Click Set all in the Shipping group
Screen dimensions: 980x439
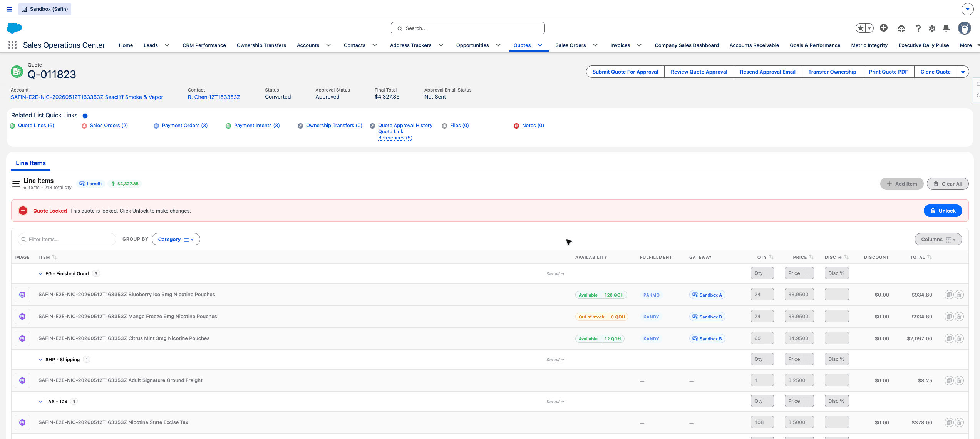tap(555, 360)
